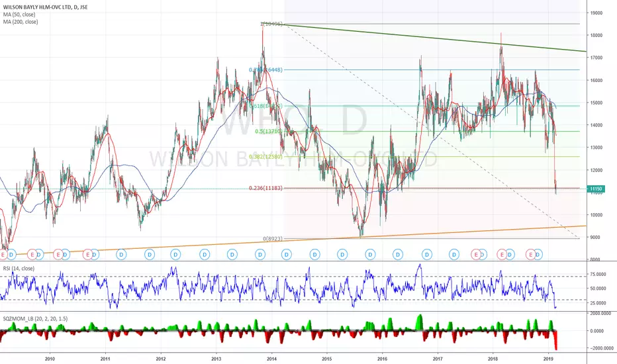Click the second 2013 dividend D marker
617x364 pixels.
coord(260,255)
